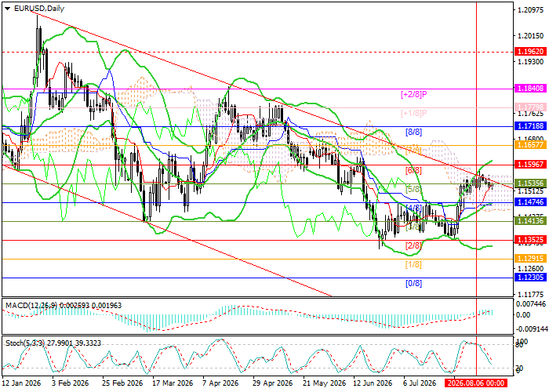Select the red 1.19620 price label

(x=530, y=52)
